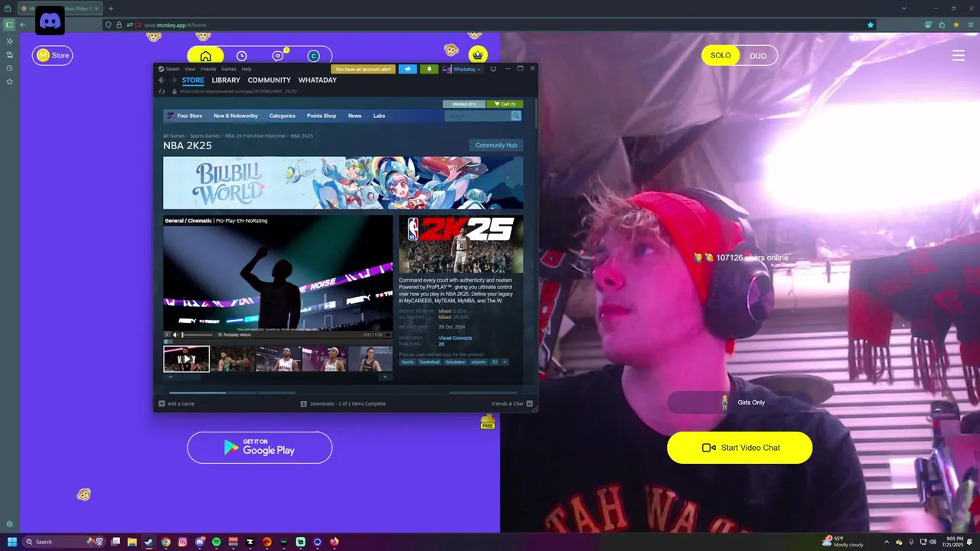Open Visual Concepts developer link
Screen dimensions: 980x551
tap(455, 337)
